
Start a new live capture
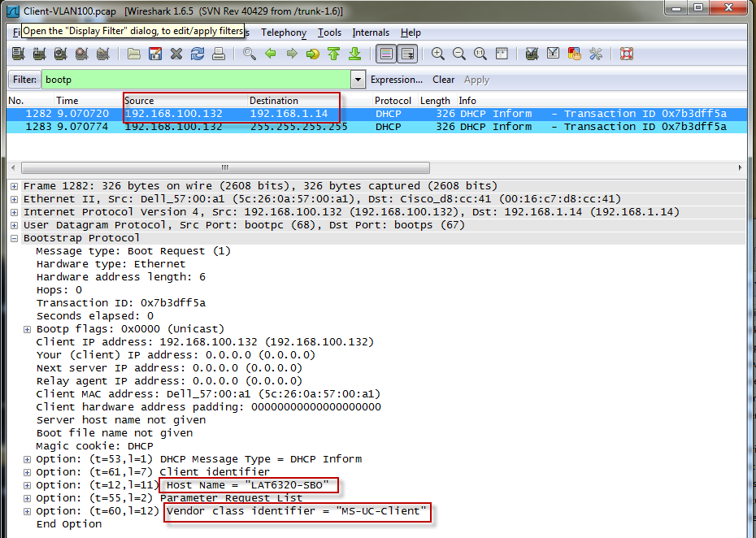pos(61,54)
